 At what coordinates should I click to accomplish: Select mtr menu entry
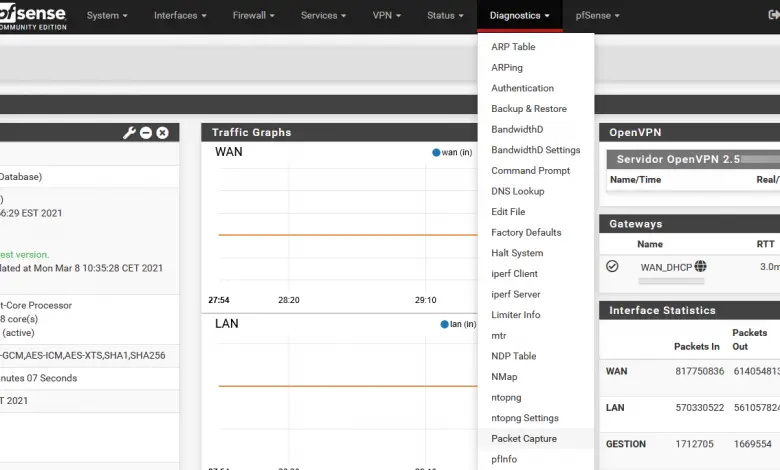[x=536, y=336]
